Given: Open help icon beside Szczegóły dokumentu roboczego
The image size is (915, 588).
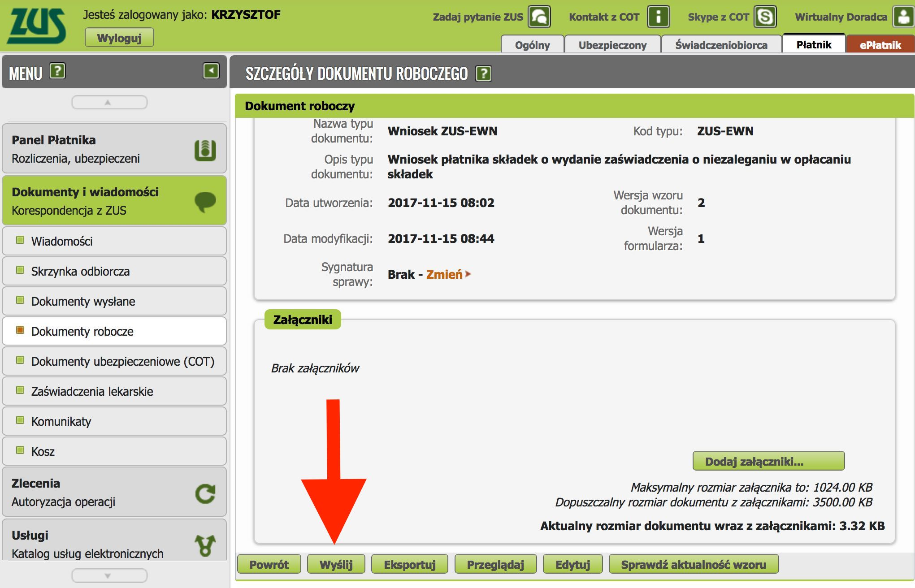Looking at the screenshot, I should coord(484,73).
